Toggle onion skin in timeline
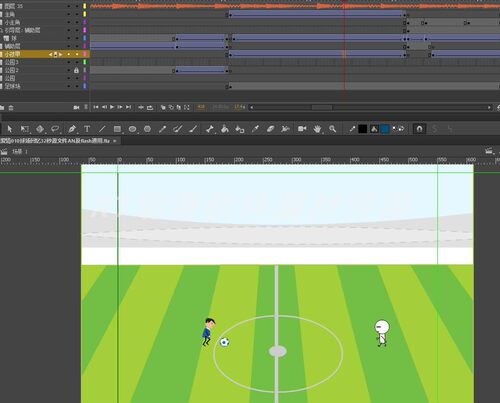The width and height of the screenshot is (500, 403). [x=163, y=107]
